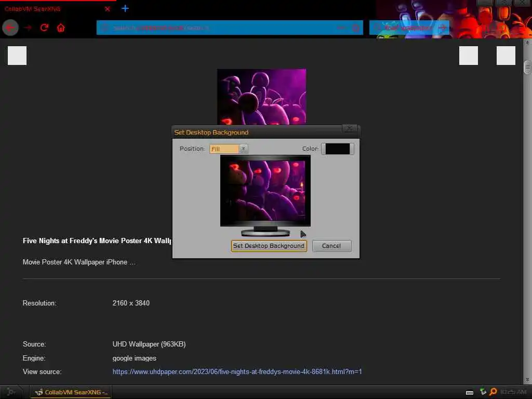The height and width of the screenshot is (399, 532).
Task: Cancel the Set Desktop Background dialog
Action: pos(331,246)
